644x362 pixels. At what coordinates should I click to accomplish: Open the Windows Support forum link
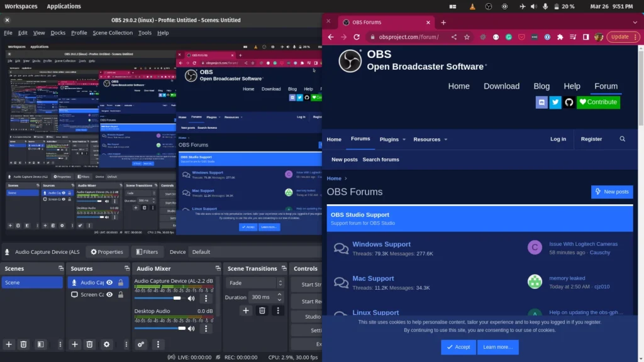(x=381, y=244)
